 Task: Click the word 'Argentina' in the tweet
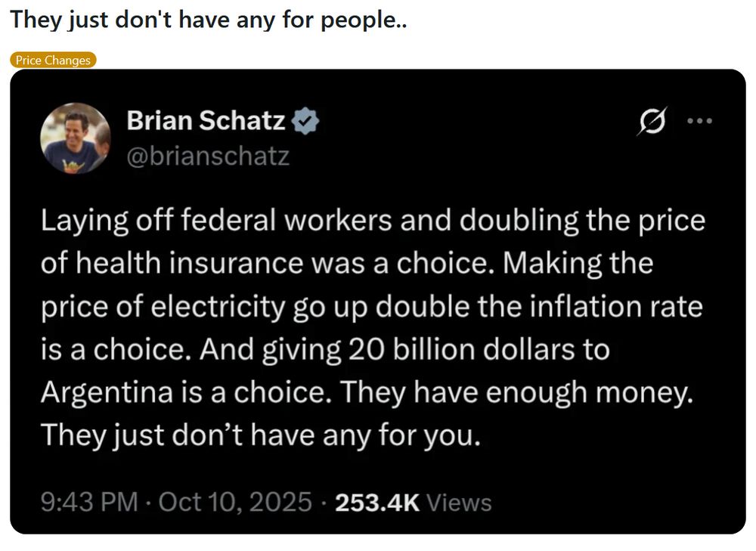(x=107, y=392)
